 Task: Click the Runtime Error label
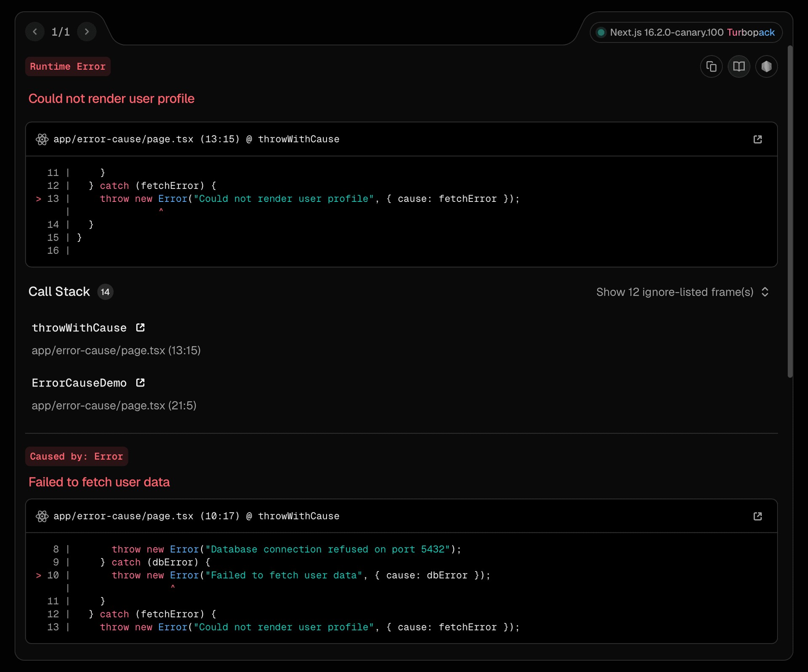68,66
